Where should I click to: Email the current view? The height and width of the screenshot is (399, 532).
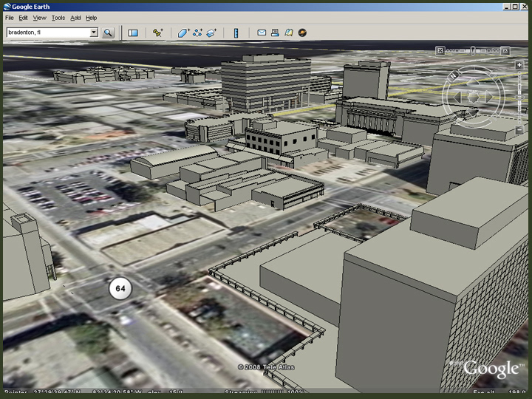point(262,33)
